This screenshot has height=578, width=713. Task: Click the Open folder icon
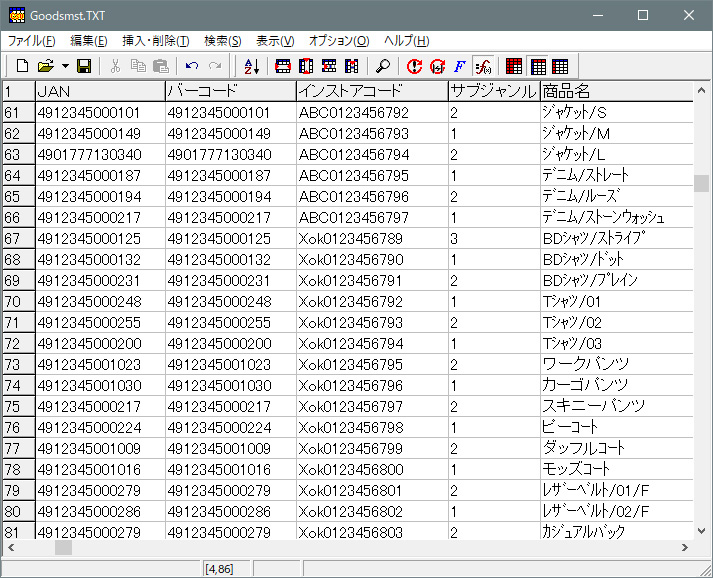coord(45,66)
